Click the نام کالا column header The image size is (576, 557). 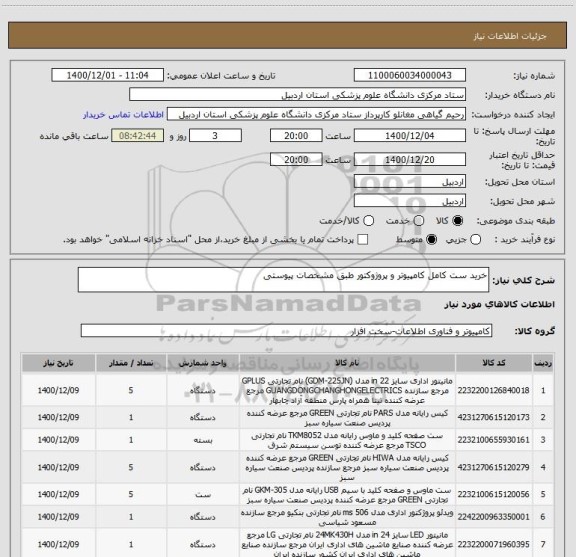347,363
